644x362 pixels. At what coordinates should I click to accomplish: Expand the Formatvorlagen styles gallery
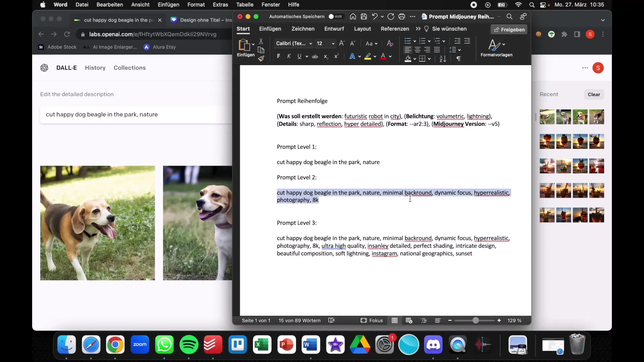(x=496, y=48)
